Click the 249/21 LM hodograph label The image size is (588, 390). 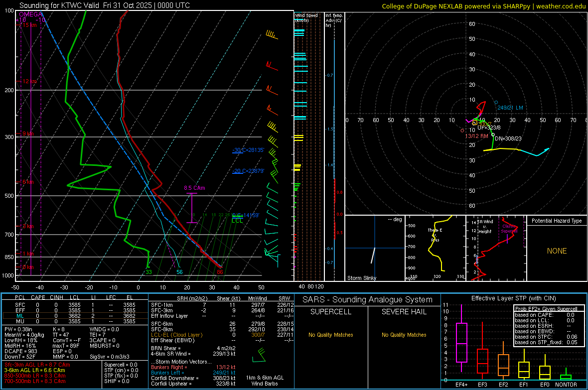tap(510, 108)
